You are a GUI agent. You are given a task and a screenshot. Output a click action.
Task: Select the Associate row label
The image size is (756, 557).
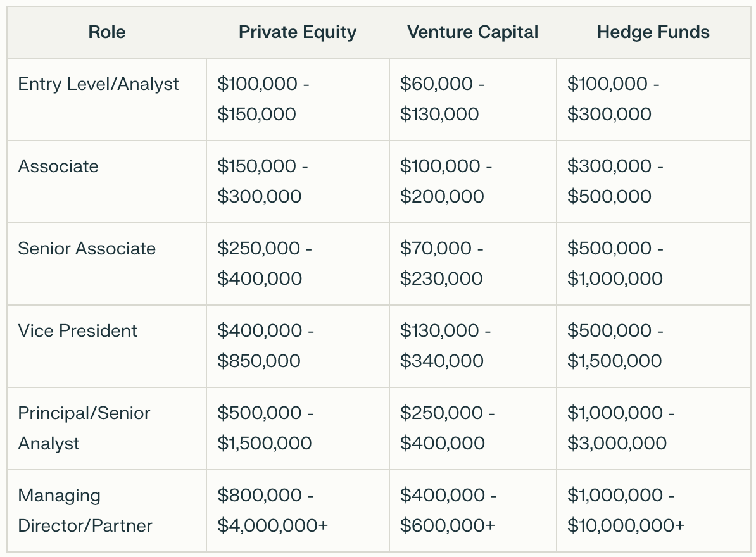(x=58, y=166)
